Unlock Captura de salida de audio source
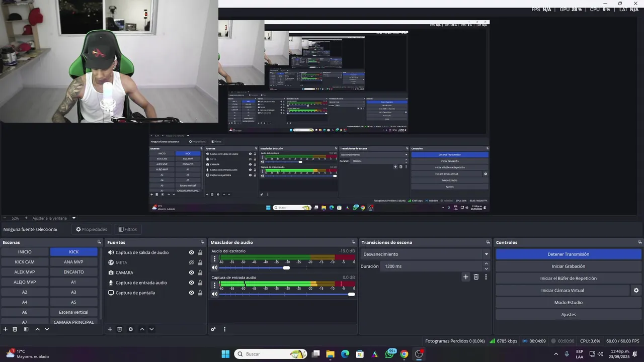Viewport: 644px width, 362px height. [x=200, y=252]
